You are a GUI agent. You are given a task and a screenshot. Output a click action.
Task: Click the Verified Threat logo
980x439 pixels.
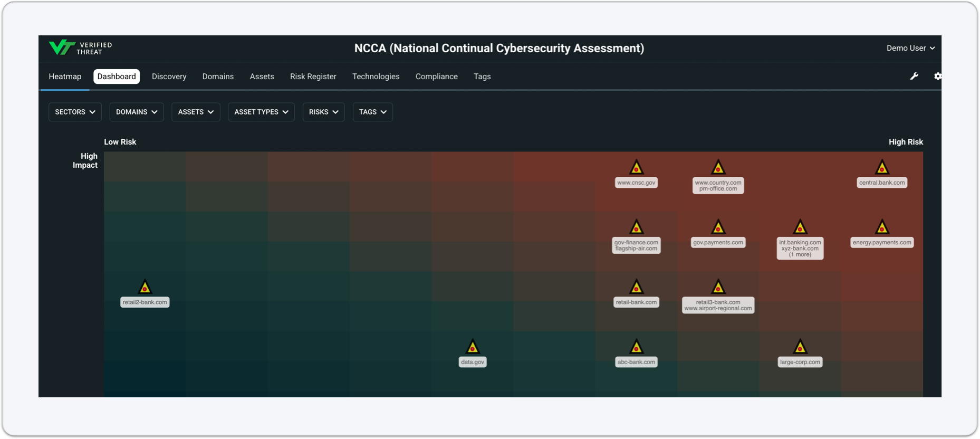click(x=80, y=48)
